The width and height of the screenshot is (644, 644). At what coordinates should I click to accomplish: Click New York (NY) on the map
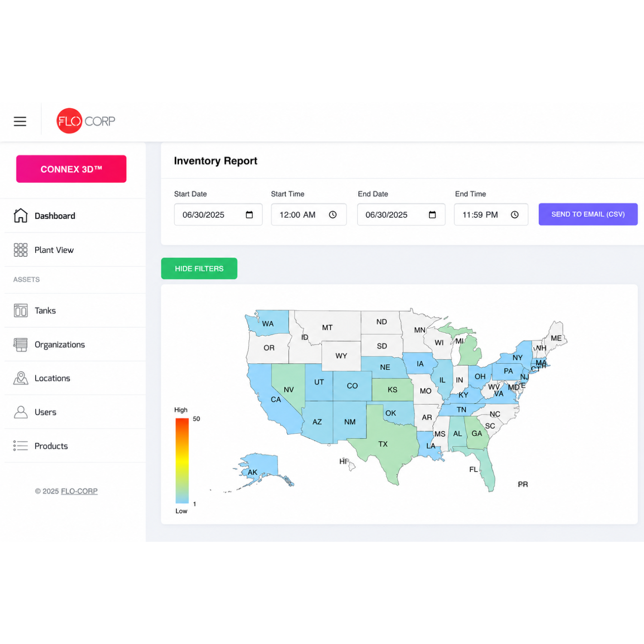point(518,358)
